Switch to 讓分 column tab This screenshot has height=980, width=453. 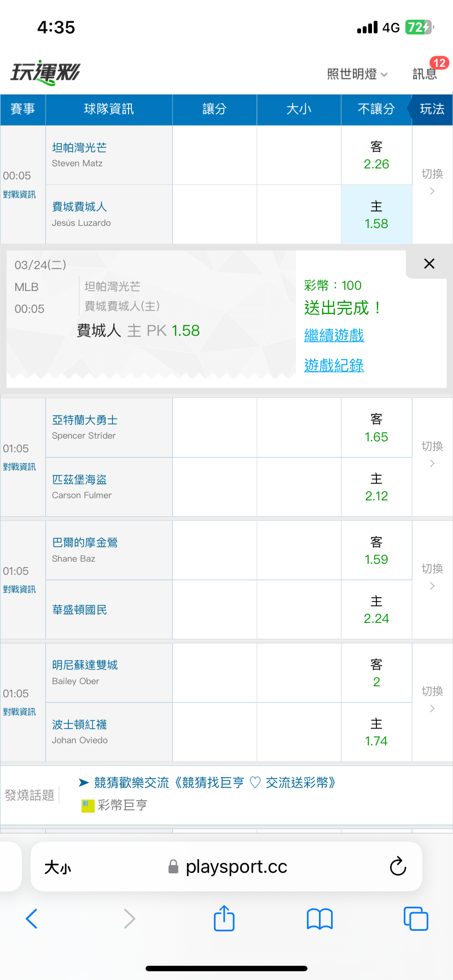point(214,109)
